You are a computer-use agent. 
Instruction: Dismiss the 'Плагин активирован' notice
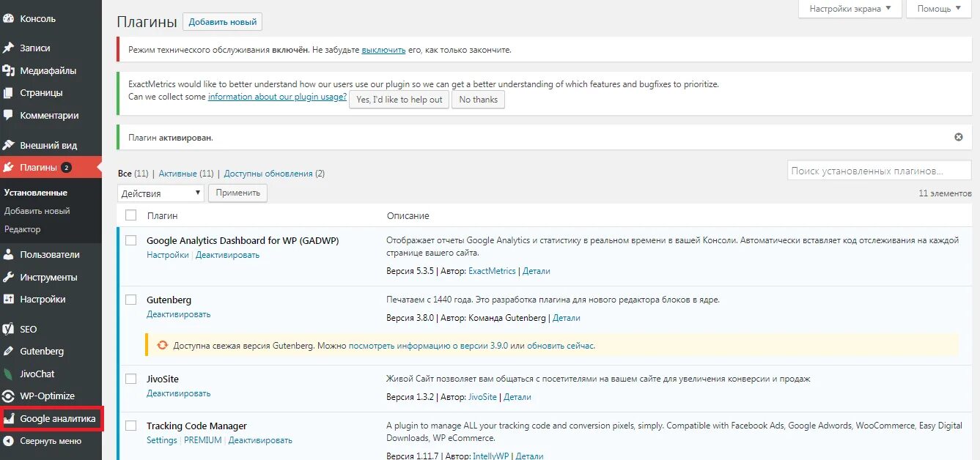958,137
